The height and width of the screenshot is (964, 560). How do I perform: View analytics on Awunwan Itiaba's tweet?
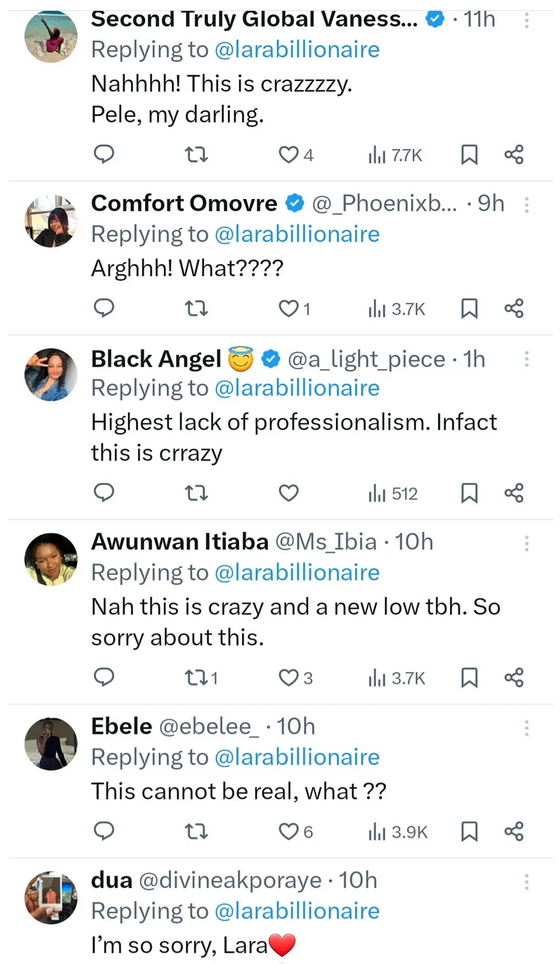pos(396,678)
